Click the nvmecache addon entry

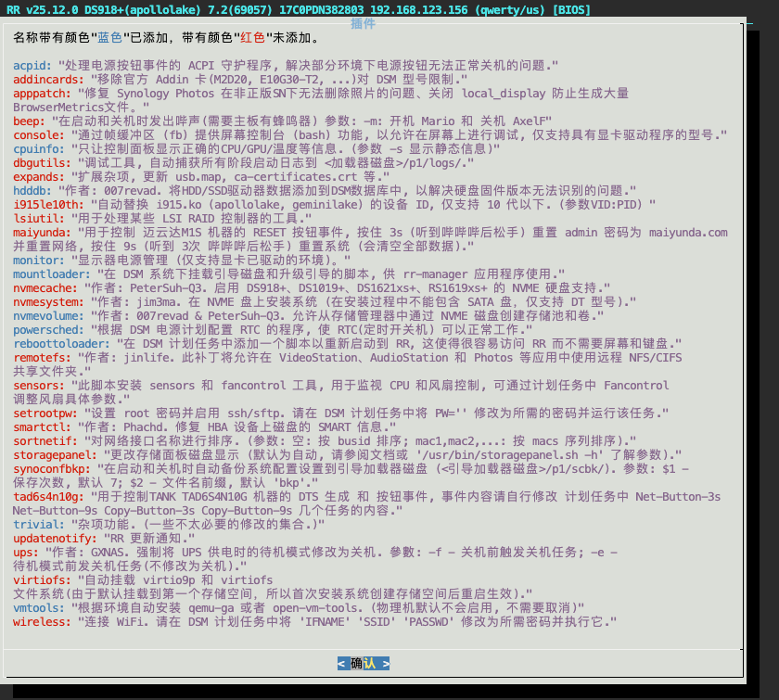[44, 288]
